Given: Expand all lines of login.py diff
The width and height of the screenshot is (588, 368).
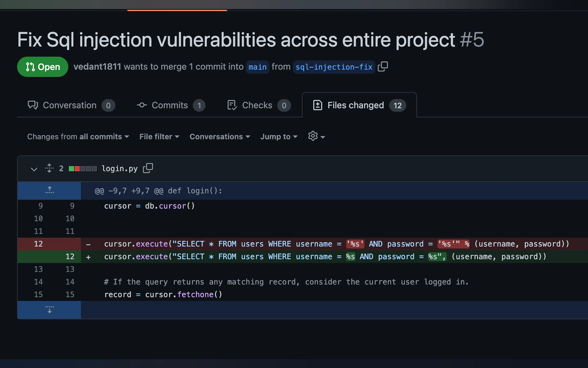Looking at the screenshot, I should (x=49, y=168).
